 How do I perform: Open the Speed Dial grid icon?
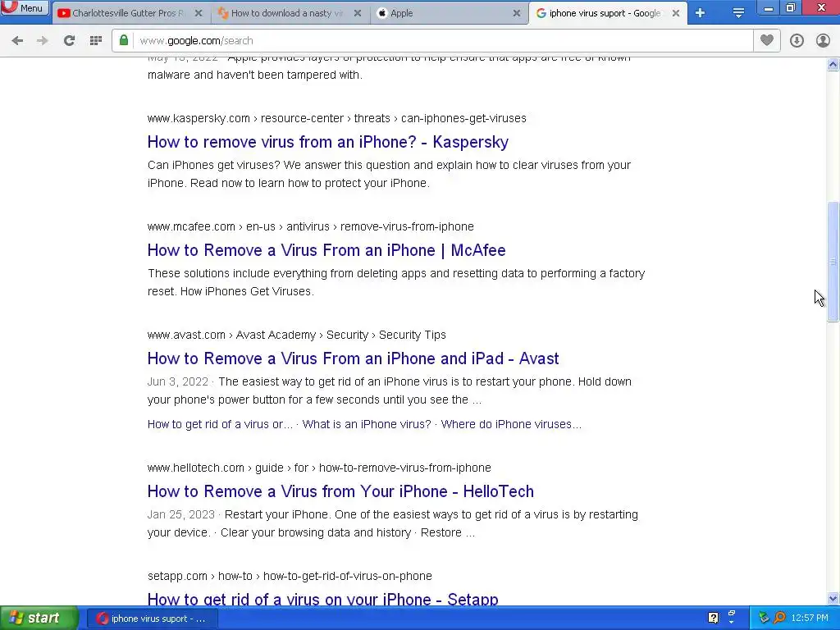click(x=96, y=40)
